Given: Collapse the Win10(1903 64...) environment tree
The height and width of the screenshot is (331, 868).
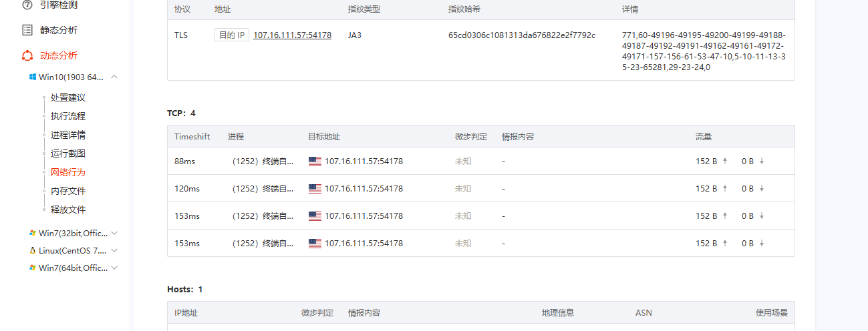Looking at the screenshot, I should tap(114, 77).
